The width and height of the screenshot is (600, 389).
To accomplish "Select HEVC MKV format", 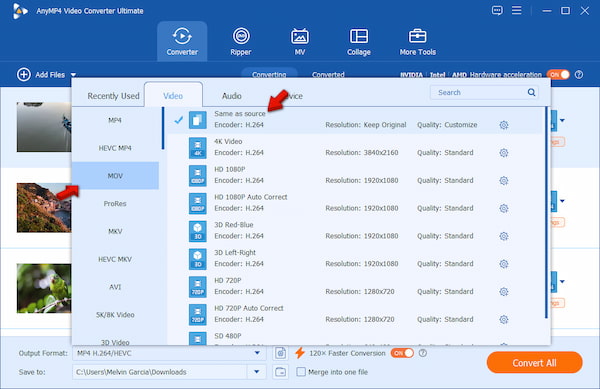I will point(115,259).
